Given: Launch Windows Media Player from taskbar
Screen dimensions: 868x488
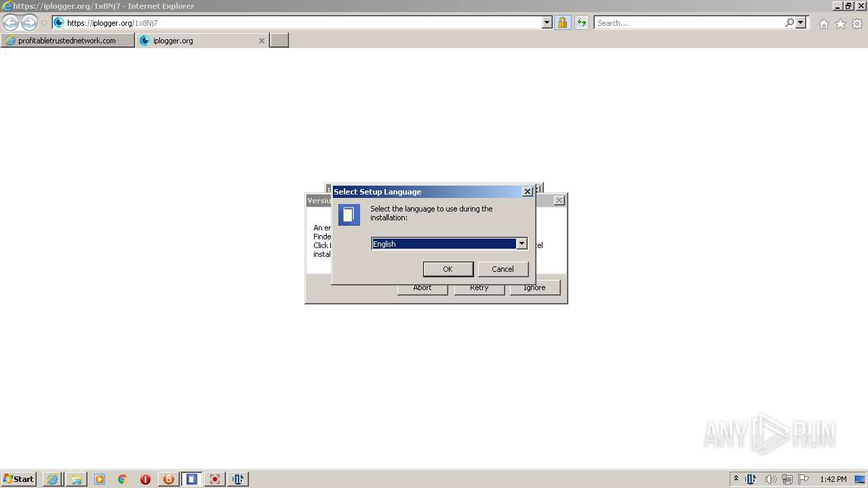Looking at the screenshot, I should coord(100,479).
